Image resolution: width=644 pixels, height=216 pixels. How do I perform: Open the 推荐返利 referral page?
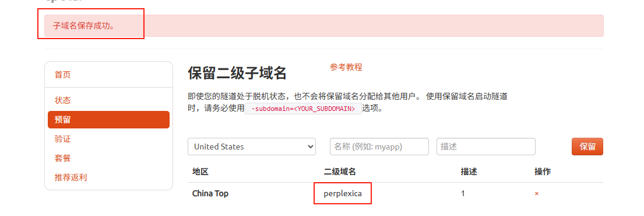point(71,177)
